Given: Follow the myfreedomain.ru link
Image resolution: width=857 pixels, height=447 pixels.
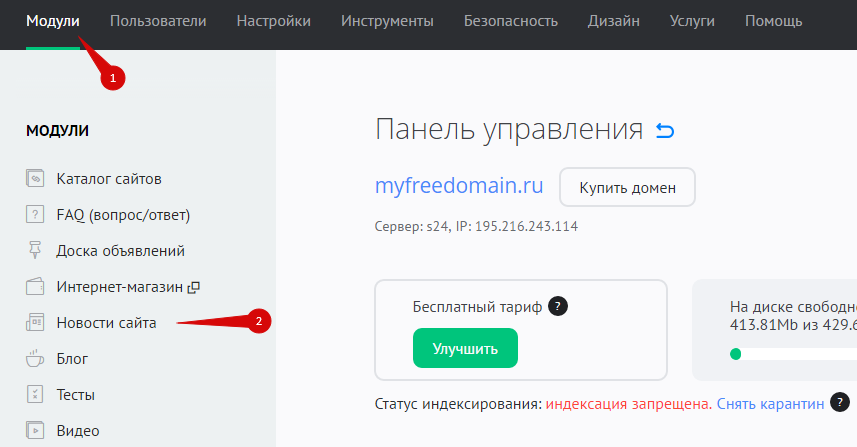Looking at the screenshot, I should [459, 186].
